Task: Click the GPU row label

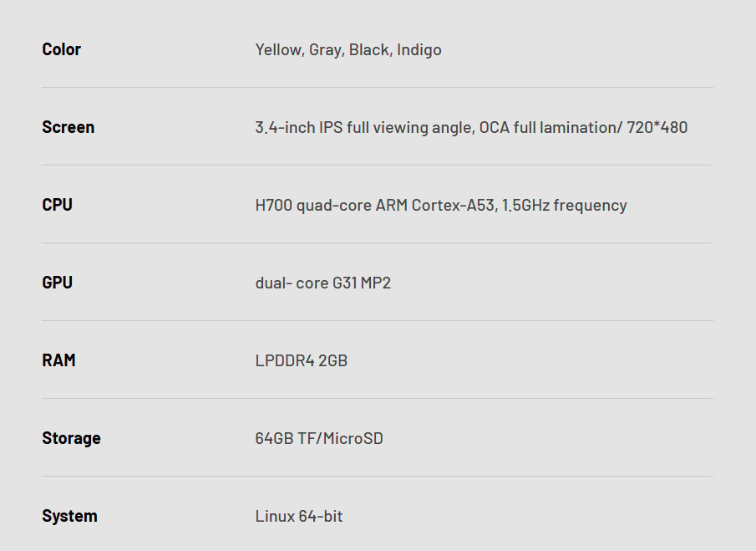Action: [x=57, y=283]
